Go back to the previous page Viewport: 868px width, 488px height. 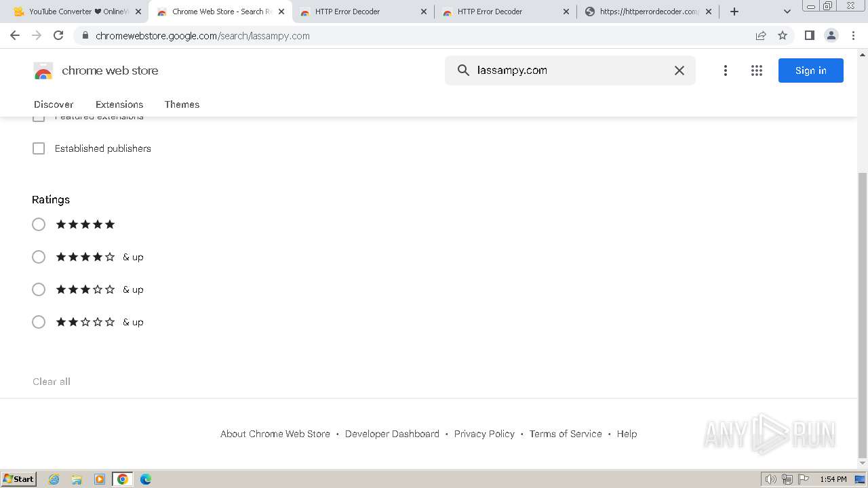[x=15, y=35]
